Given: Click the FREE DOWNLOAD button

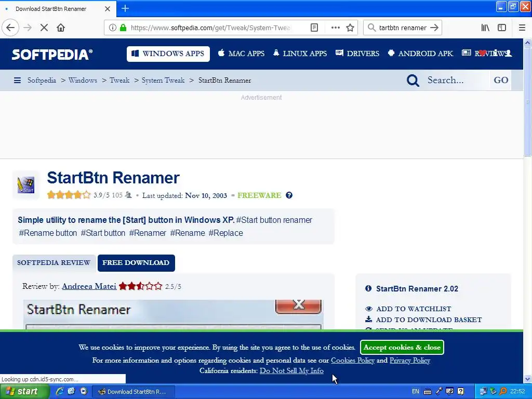Looking at the screenshot, I should pyautogui.click(x=136, y=263).
